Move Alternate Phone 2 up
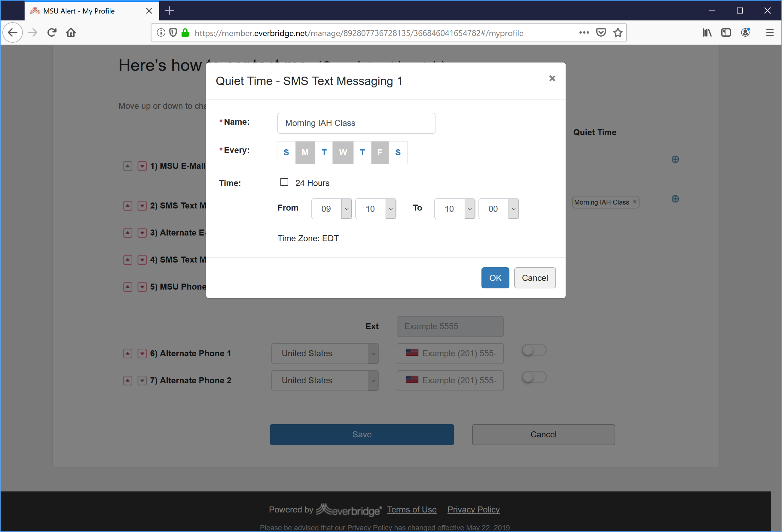The image size is (782, 532). tap(127, 381)
